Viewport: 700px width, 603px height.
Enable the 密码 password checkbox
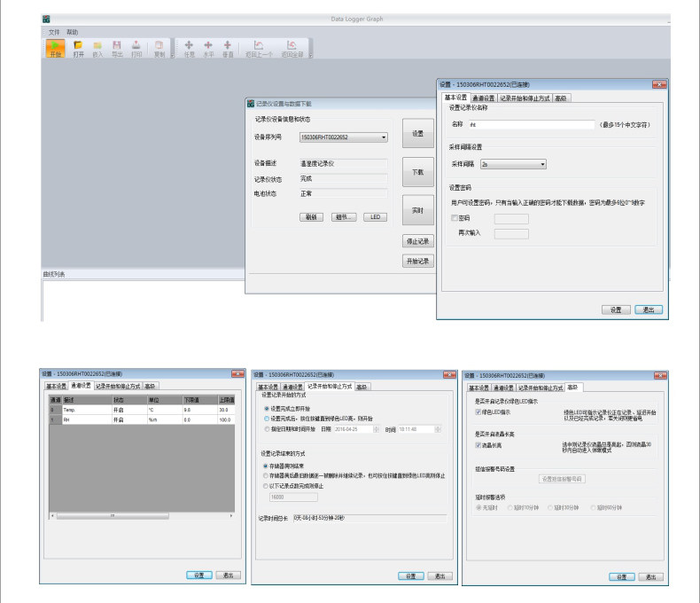point(455,218)
